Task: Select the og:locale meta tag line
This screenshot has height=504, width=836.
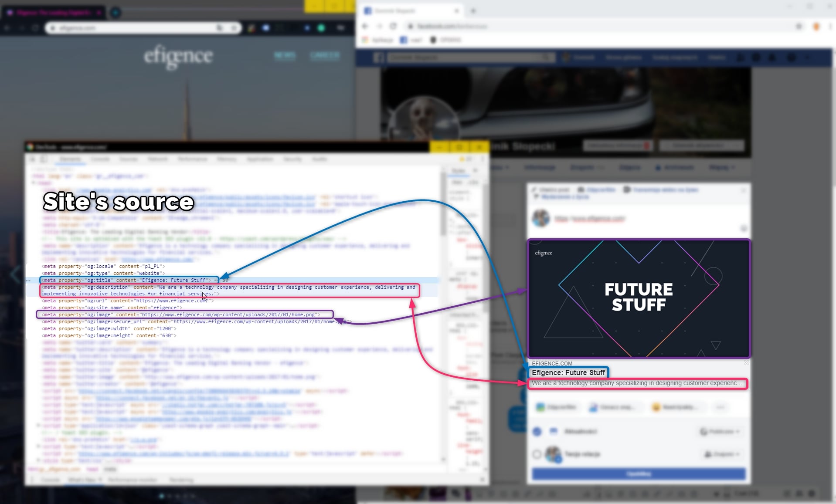Action: [x=103, y=266]
